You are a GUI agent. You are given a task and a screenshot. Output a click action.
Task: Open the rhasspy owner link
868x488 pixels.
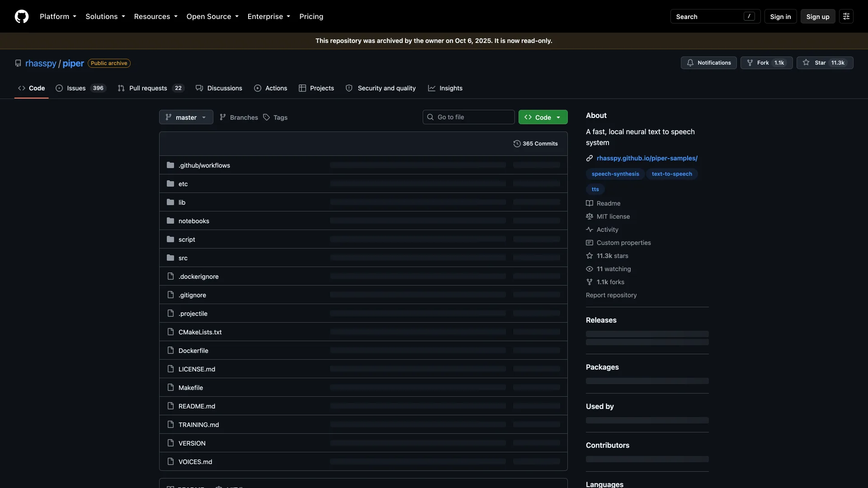(41, 63)
